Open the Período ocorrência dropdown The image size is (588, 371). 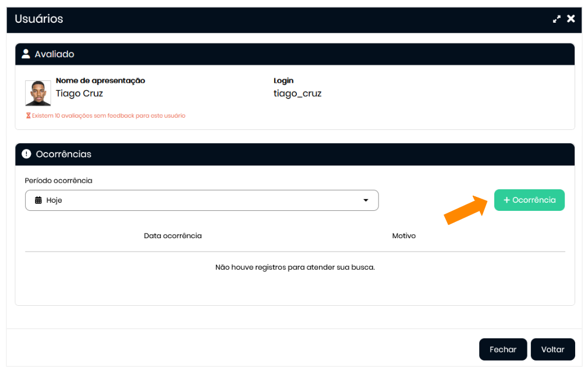(x=201, y=200)
